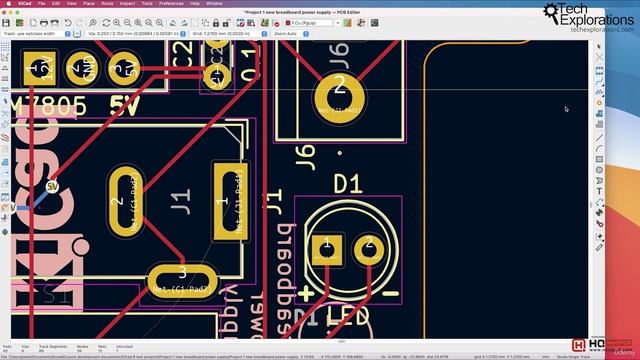640x360 pixels.
Task: Open the Window menu
Action: 214,3
